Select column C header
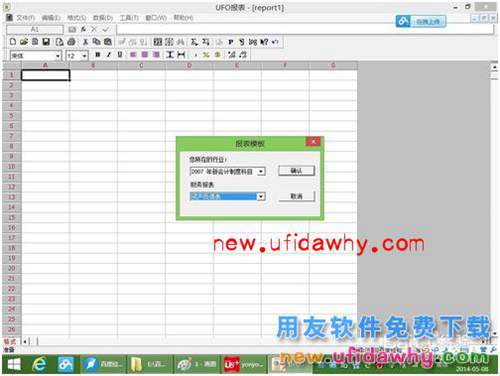 tap(141, 65)
